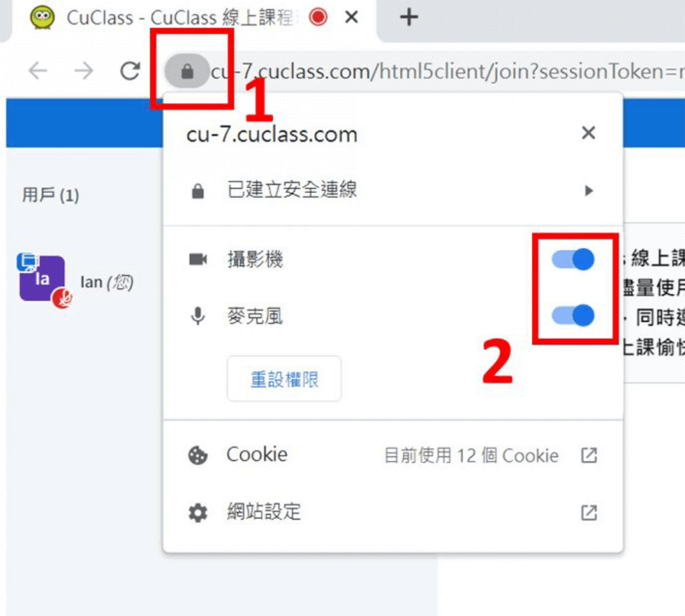Disable the 攝影機 camera toggle

coord(573,260)
